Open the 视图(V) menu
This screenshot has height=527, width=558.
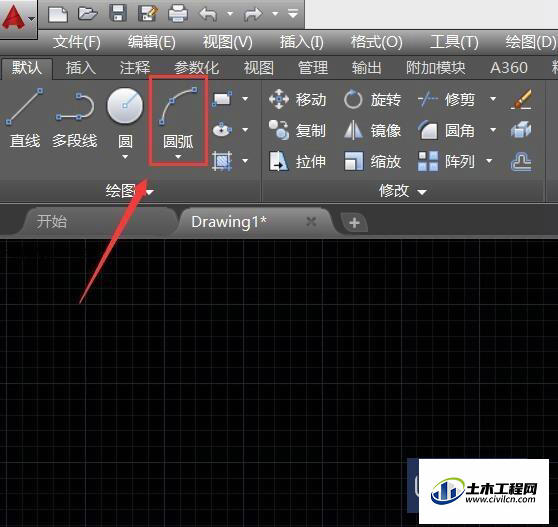coord(227,42)
